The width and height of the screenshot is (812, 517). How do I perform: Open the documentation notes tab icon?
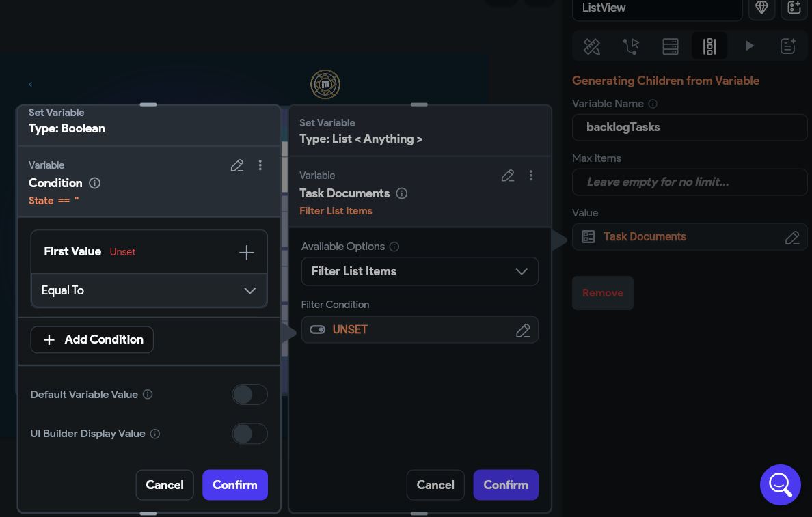788,46
